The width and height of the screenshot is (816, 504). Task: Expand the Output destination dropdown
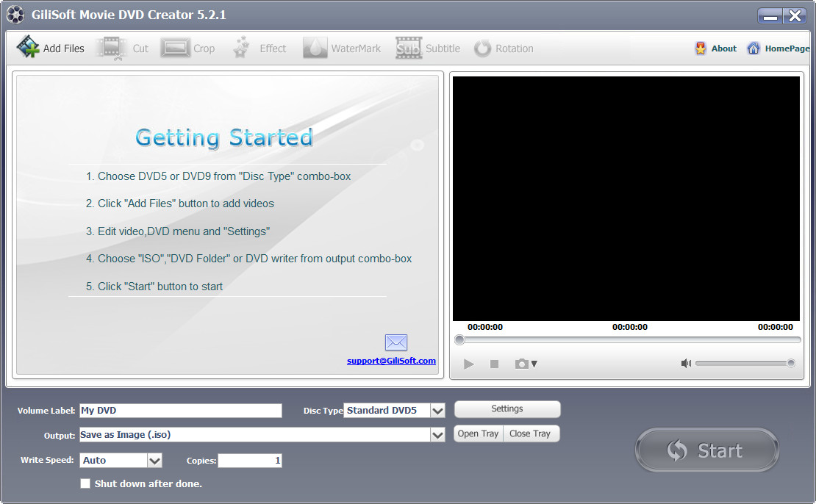coord(437,435)
